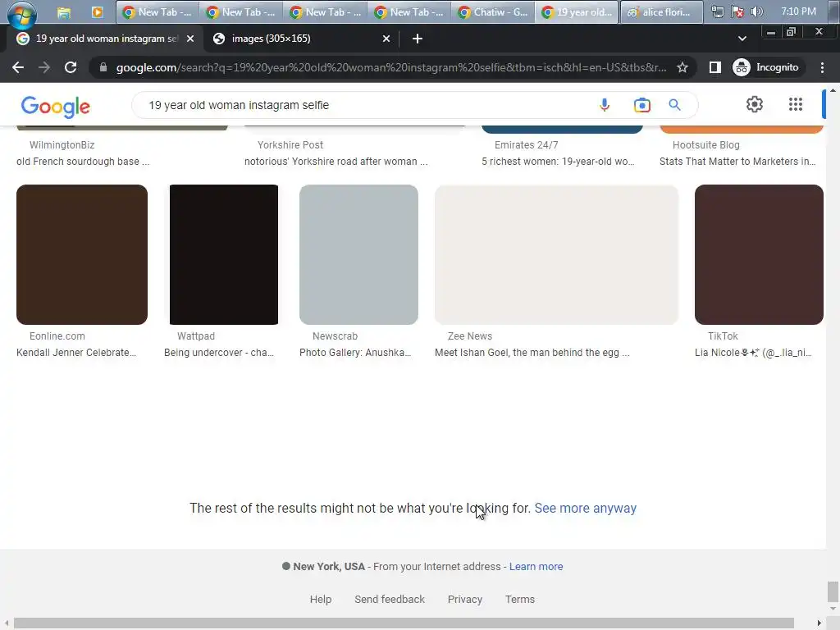Open the Zee News image thumbnail
Image resolution: width=840 pixels, height=630 pixels.
557,254
